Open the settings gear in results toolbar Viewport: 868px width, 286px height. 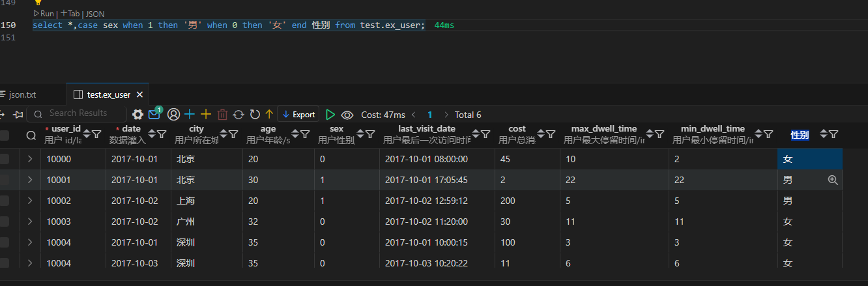click(137, 115)
